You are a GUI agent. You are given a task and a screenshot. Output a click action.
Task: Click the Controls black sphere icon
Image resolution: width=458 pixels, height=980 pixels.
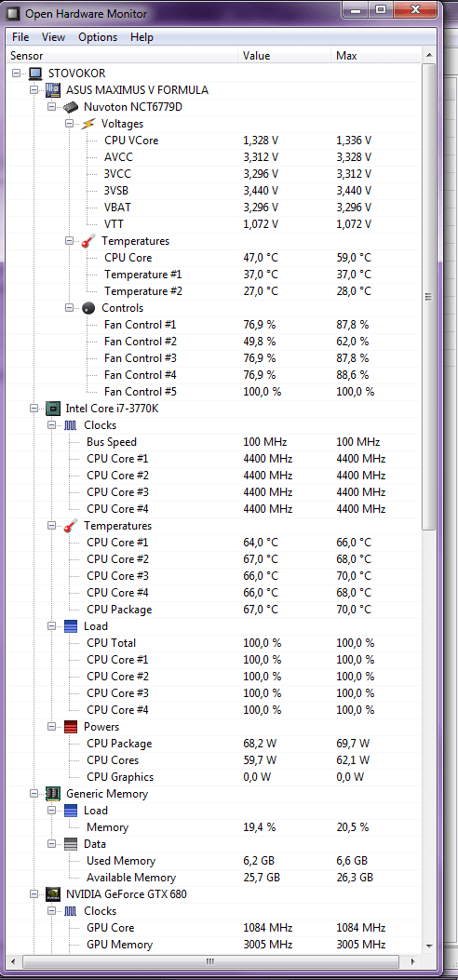pyautogui.click(x=88, y=308)
